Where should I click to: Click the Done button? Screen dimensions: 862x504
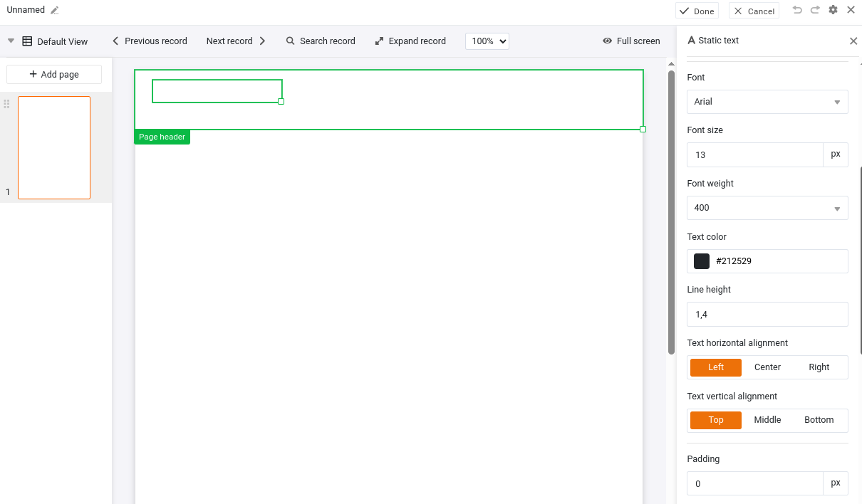(697, 11)
